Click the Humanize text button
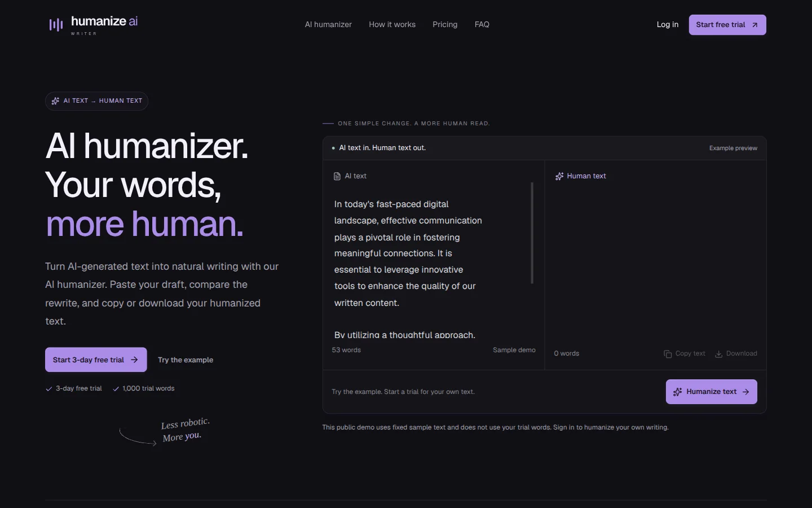The width and height of the screenshot is (812, 508). pyautogui.click(x=712, y=392)
